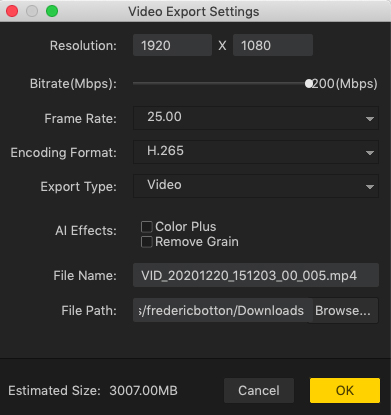The width and height of the screenshot is (391, 415).
Task: Enable the Remove Grain checkbox
Action: pos(147,242)
